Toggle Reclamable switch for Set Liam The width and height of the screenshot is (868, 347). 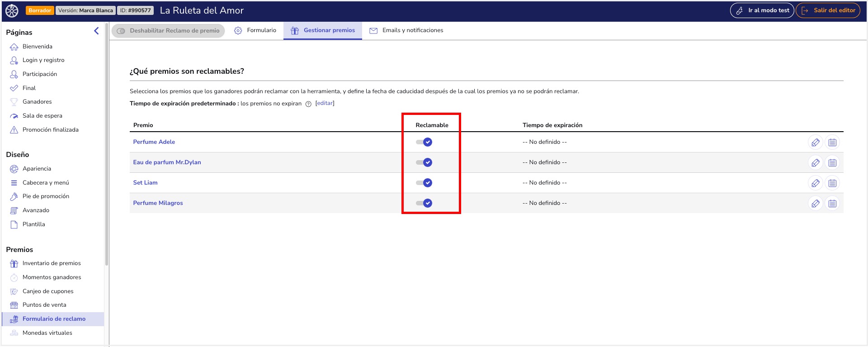click(x=424, y=183)
